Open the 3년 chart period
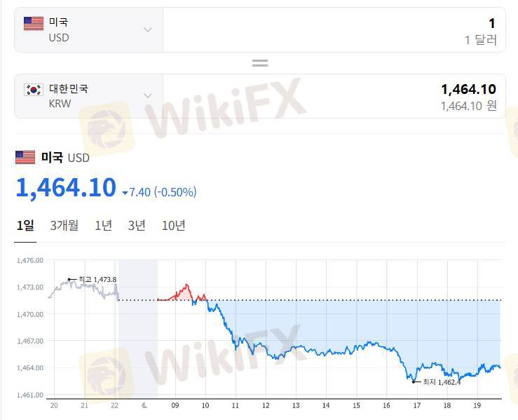 [137, 226]
